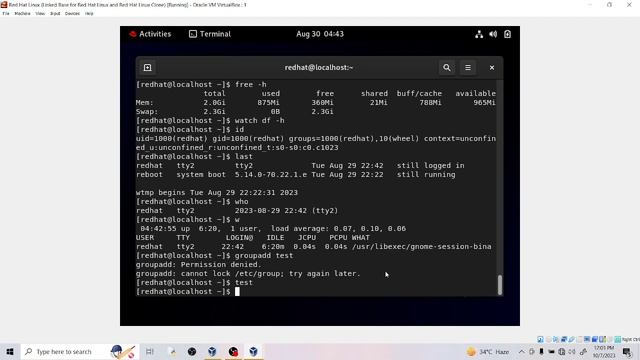Image resolution: width=640 pixels, height=360 pixels.
Task: Click the 'load average: 0.07, 0.10, 0.06' text
Action: 338,229
